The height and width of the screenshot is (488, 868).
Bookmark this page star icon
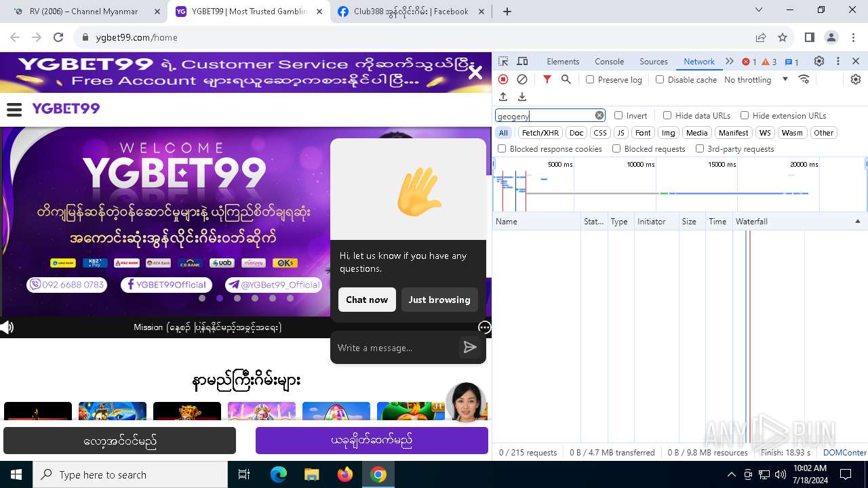783,37
